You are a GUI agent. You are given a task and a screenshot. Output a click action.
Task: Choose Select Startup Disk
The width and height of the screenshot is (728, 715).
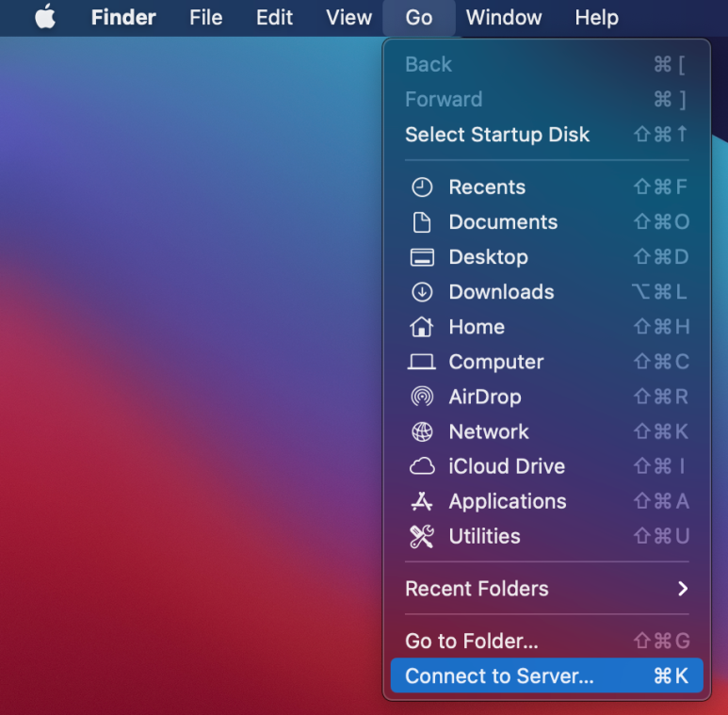[x=547, y=135]
